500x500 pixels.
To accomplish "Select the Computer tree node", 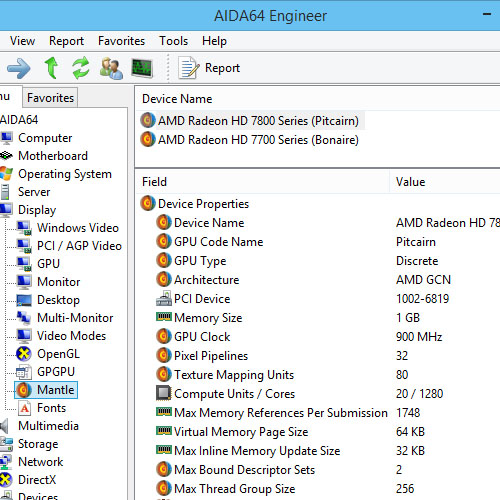I will 45,138.
